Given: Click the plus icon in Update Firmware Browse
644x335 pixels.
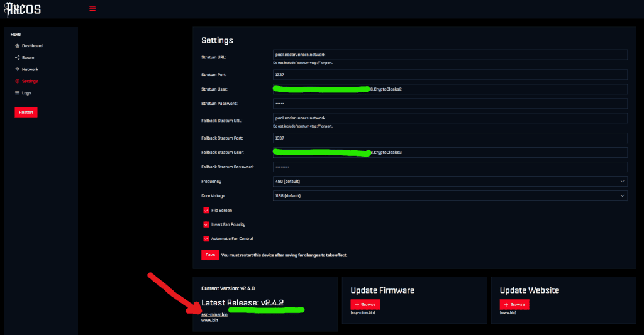Looking at the screenshot, I should (x=357, y=305).
